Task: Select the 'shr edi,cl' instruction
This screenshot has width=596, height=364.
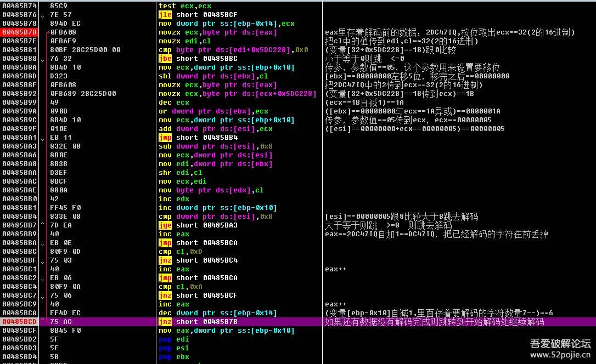Action: (180, 173)
